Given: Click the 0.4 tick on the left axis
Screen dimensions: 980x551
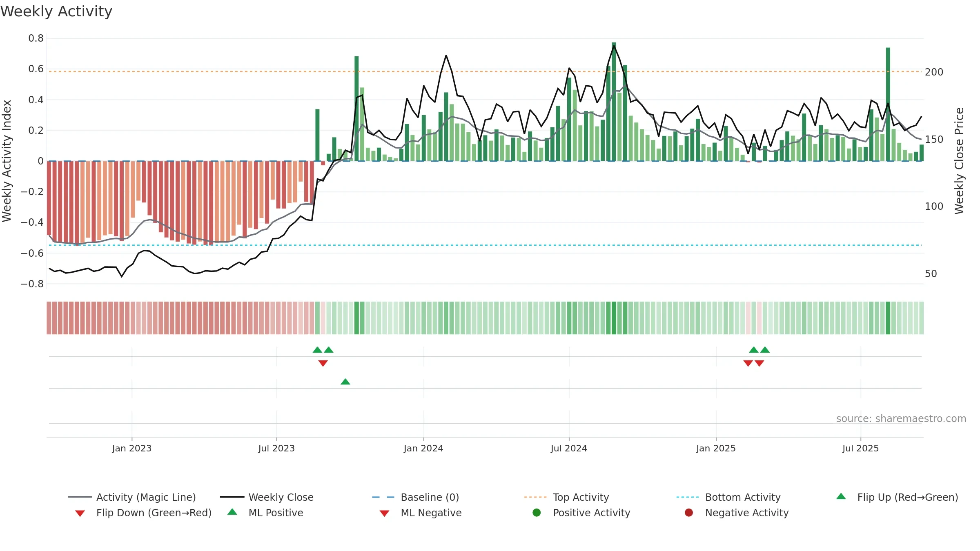Looking at the screenshot, I should [36, 100].
